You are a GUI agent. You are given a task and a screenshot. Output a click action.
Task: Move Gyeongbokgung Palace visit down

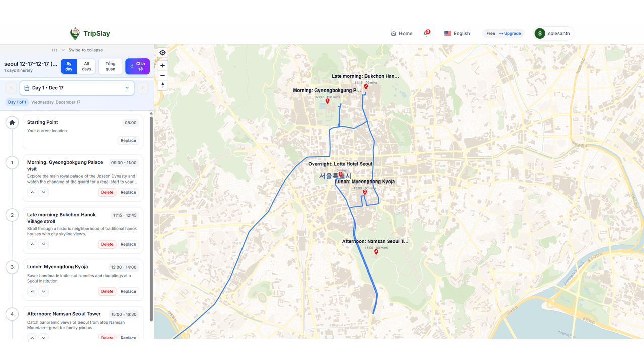point(44,192)
